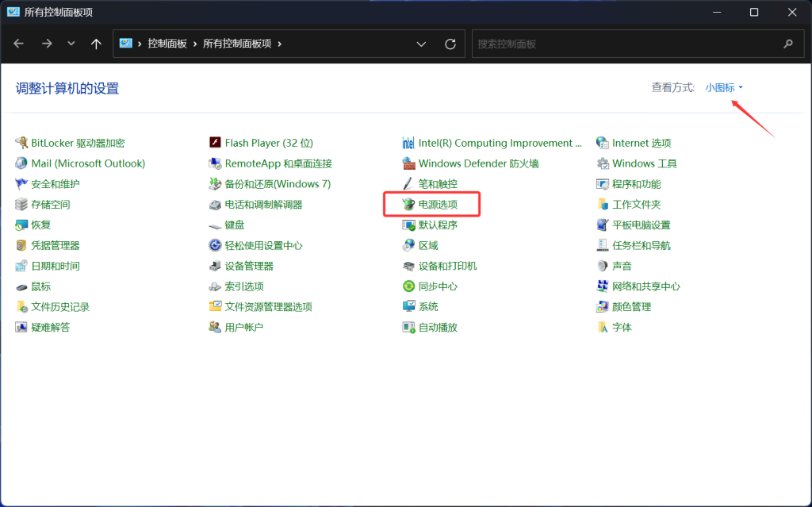Click the title bar control panel icon

(x=13, y=11)
